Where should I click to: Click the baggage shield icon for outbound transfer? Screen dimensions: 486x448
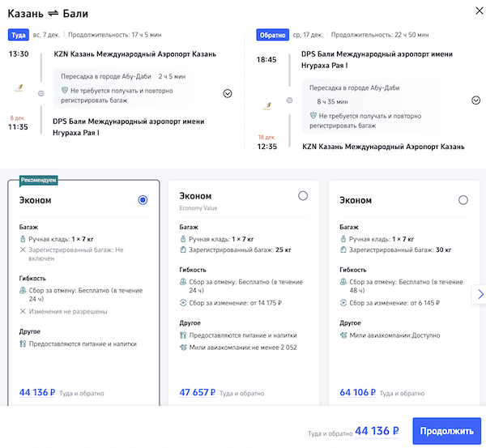[64, 92]
